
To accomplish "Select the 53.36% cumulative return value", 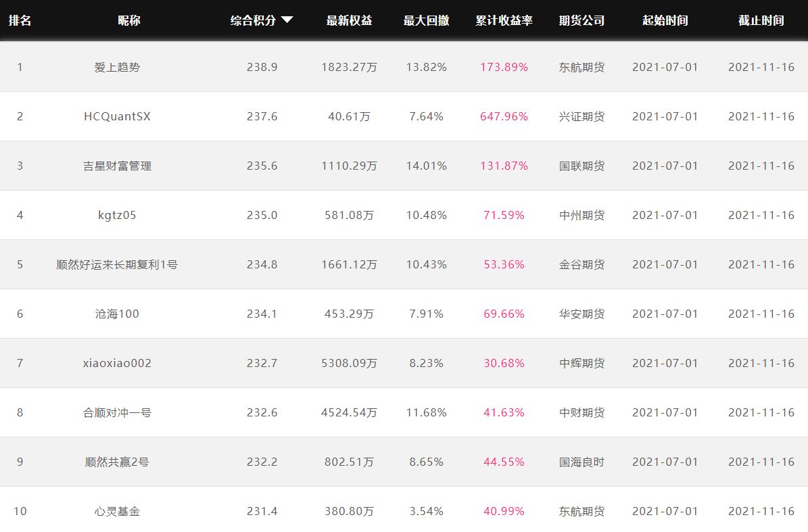I will pyautogui.click(x=504, y=265).
